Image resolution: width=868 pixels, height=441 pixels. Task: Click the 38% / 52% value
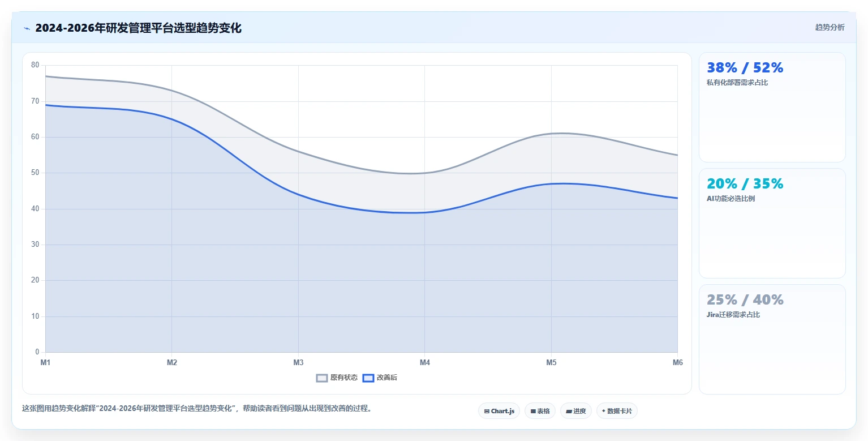tap(745, 68)
